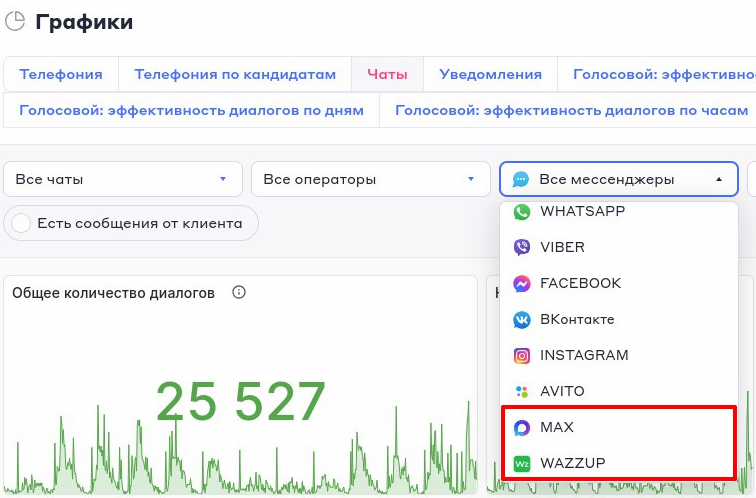Open the Телефония tab

[x=61, y=74]
